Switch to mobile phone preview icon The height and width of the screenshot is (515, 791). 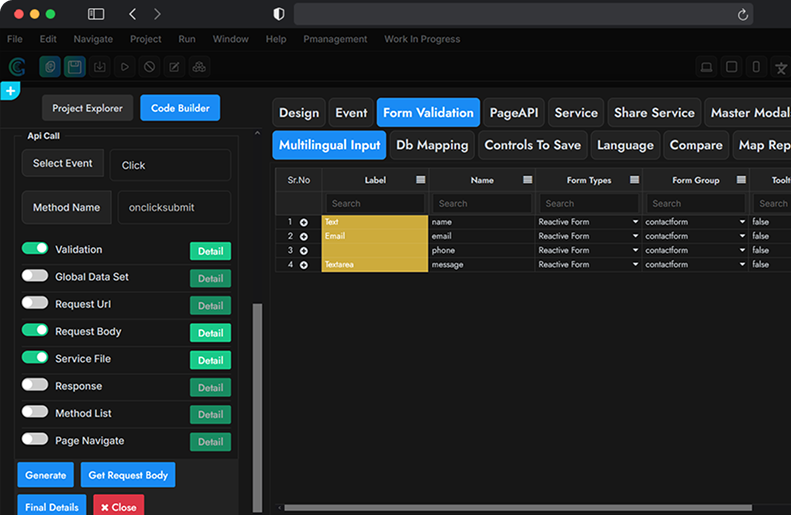[x=756, y=67]
